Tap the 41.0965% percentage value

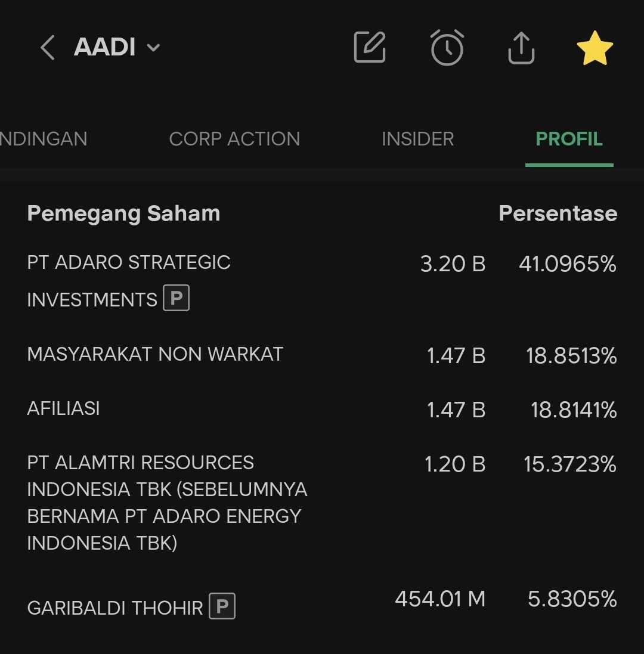coord(567,264)
